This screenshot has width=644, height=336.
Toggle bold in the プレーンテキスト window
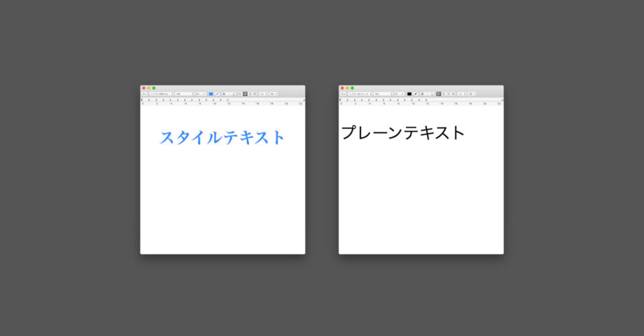tap(422, 94)
